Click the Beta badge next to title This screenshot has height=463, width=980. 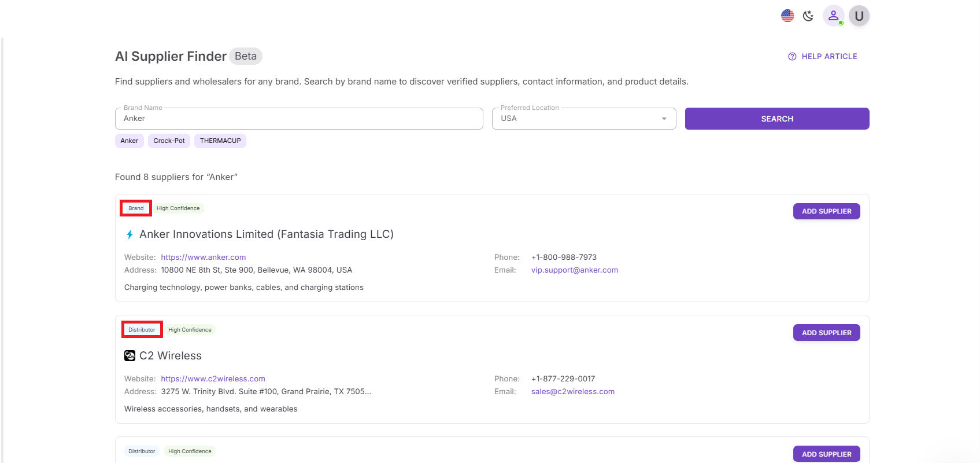[x=246, y=56]
